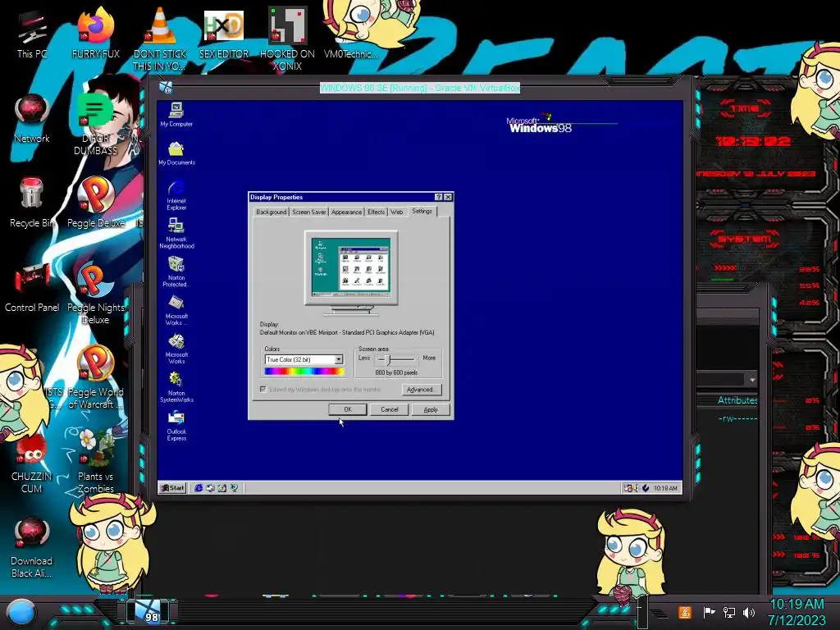Click the View Channels quick launch icon
840x630 pixels.
click(234, 487)
